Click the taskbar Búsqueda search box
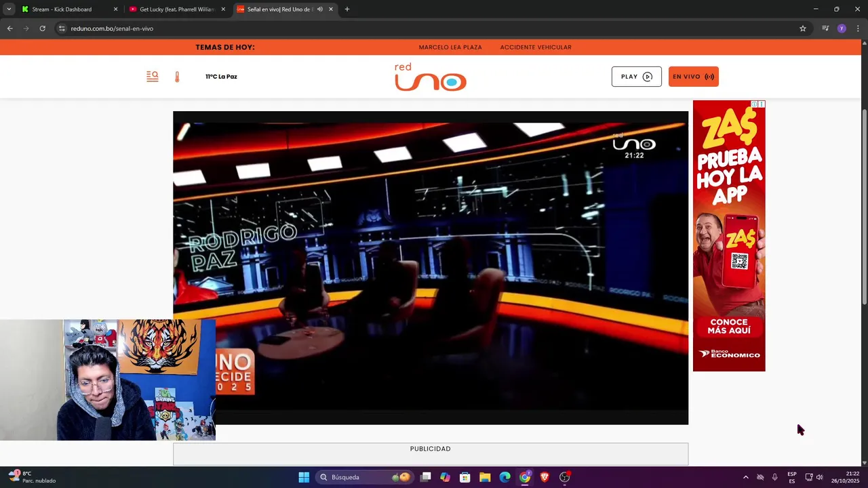The image size is (868, 488). [x=365, y=477]
